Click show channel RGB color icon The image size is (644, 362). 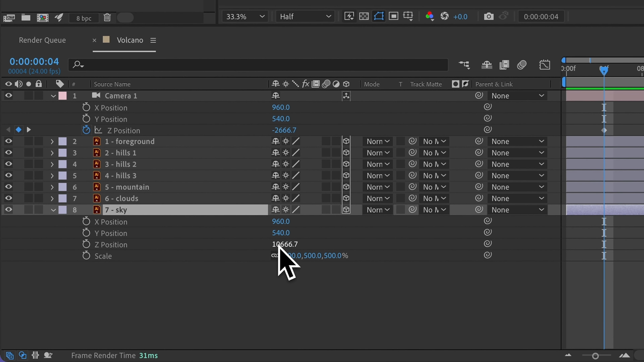pos(429,16)
